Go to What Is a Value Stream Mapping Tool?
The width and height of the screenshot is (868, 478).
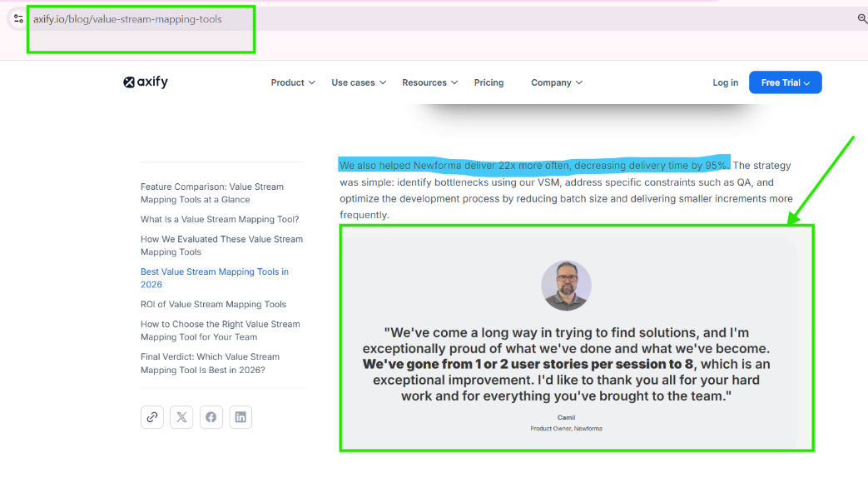[220, 219]
